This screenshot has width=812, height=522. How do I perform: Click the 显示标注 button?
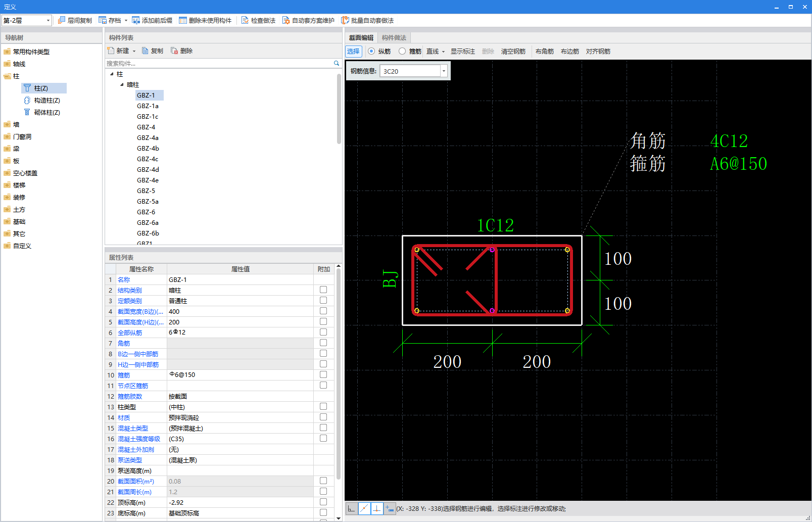pyautogui.click(x=463, y=52)
